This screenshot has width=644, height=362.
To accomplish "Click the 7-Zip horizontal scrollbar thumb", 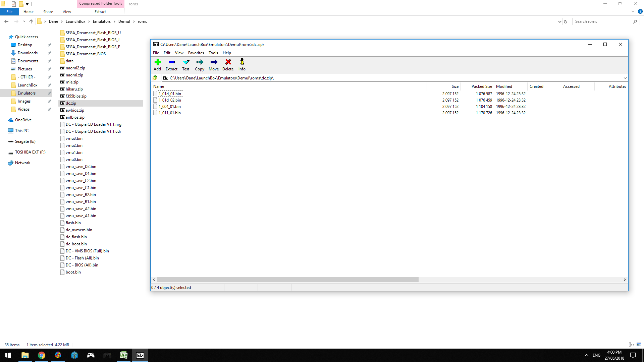I will (287, 280).
